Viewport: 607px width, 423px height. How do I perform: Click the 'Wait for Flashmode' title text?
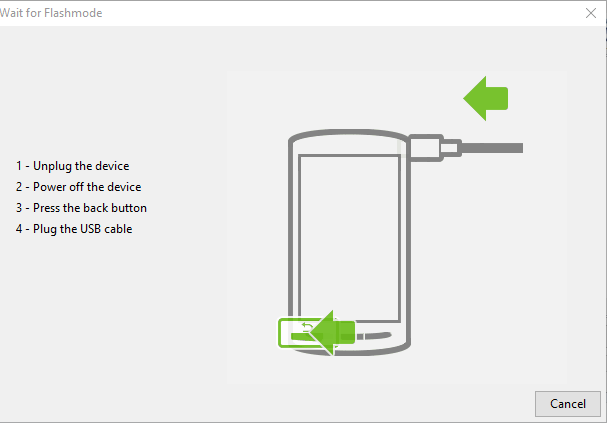pyautogui.click(x=51, y=13)
